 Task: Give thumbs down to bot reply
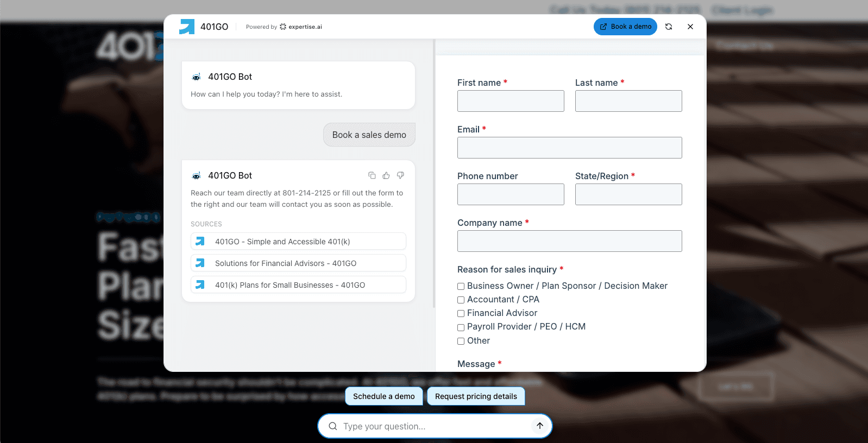[x=400, y=175]
